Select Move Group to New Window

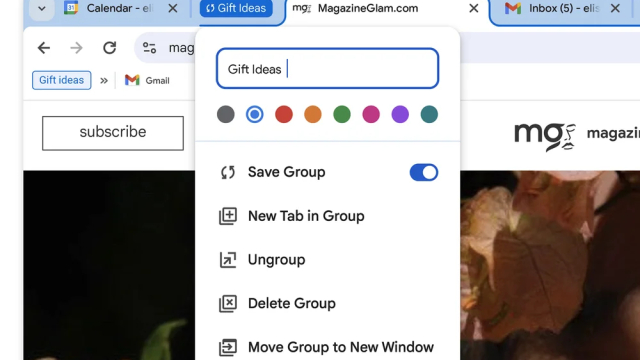tap(327, 347)
